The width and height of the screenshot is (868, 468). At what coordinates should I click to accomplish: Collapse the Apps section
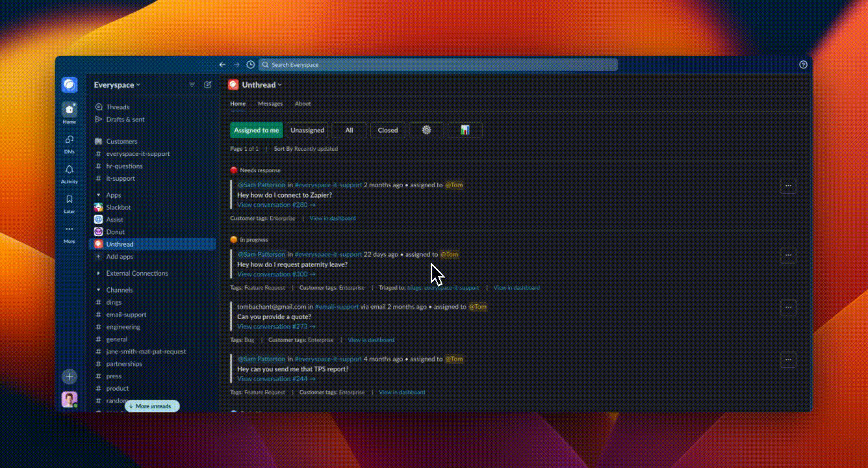click(99, 195)
